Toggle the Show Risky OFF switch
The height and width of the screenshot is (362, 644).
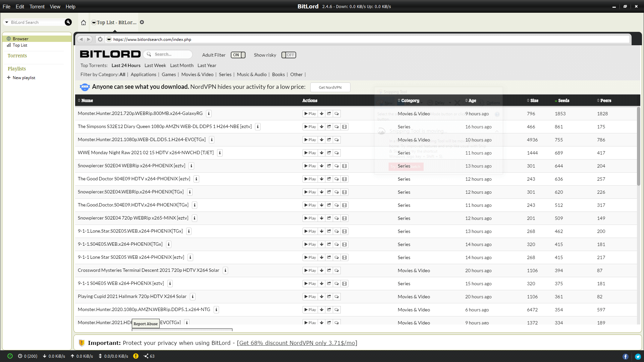pyautogui.click(x=289, y=55)
